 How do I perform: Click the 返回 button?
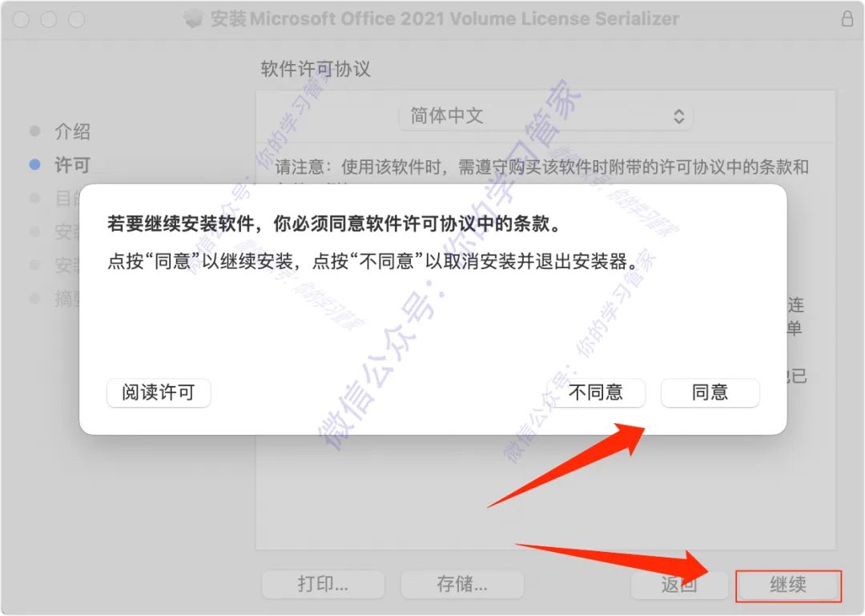[x=679, y=585]
